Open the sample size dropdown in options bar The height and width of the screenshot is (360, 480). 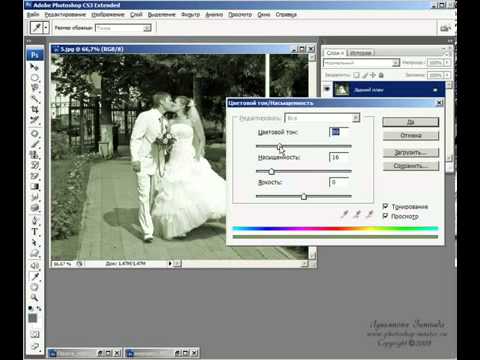click(x=123, y=28)
